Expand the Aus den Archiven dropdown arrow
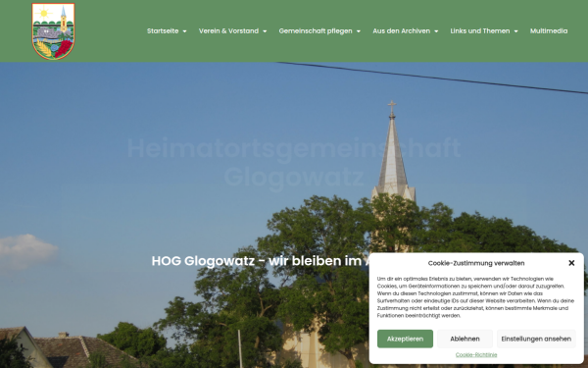Screen dimensions: 588x368 (x=436, y=31)
